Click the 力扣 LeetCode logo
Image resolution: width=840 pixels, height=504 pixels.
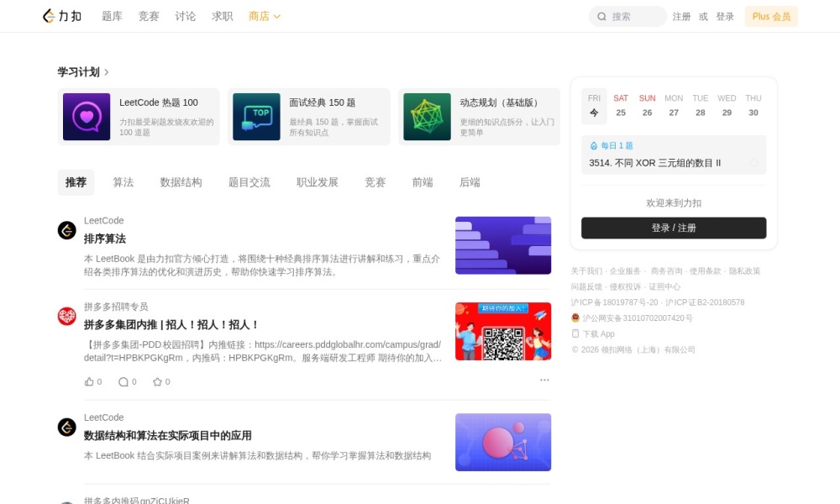62,16
